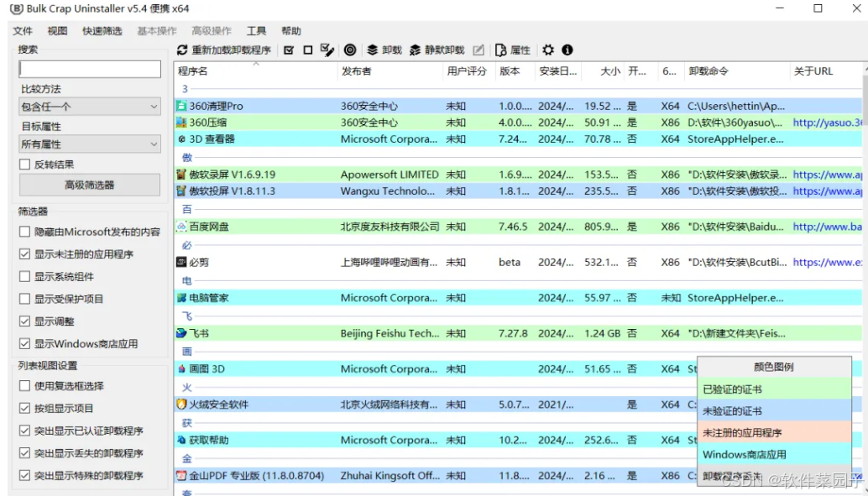Click the info circle toolbar icon

click(567, 50)
